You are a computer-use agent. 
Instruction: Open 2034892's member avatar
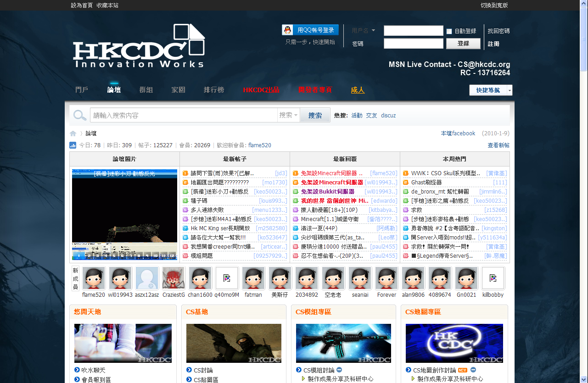[x=307, y=278]
